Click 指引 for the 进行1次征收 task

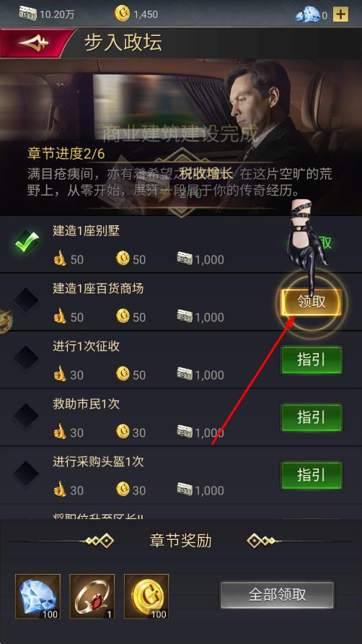(x=311, y=360)
